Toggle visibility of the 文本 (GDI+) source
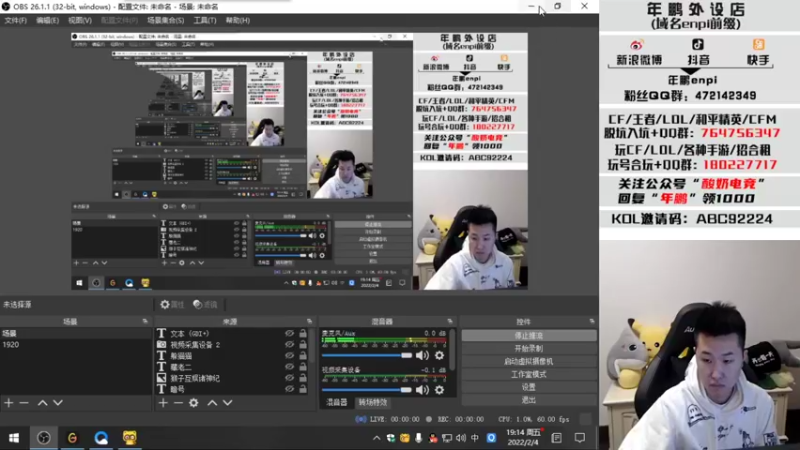The image size is (800, 450). point(289,333)
